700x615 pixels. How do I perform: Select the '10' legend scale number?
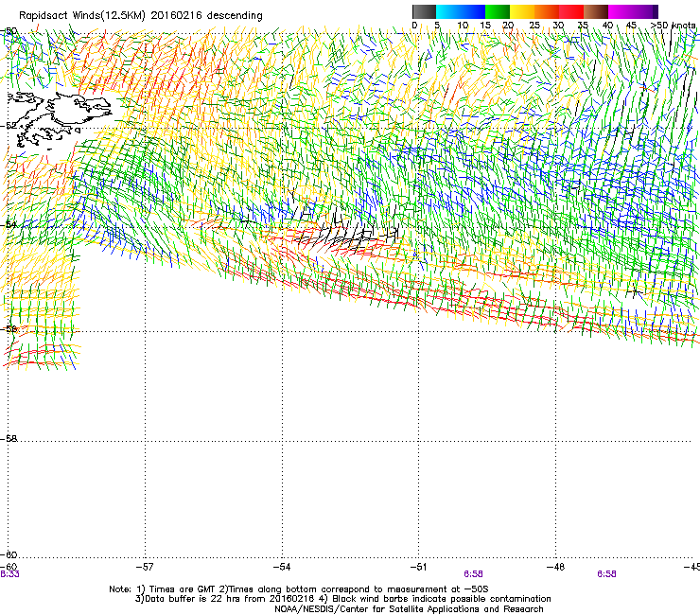point(463,25)
